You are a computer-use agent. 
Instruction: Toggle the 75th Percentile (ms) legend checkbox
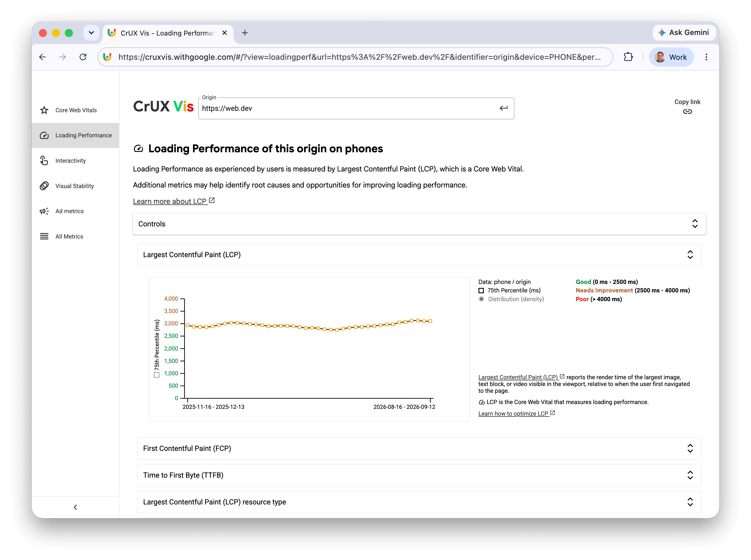[481, 290]
